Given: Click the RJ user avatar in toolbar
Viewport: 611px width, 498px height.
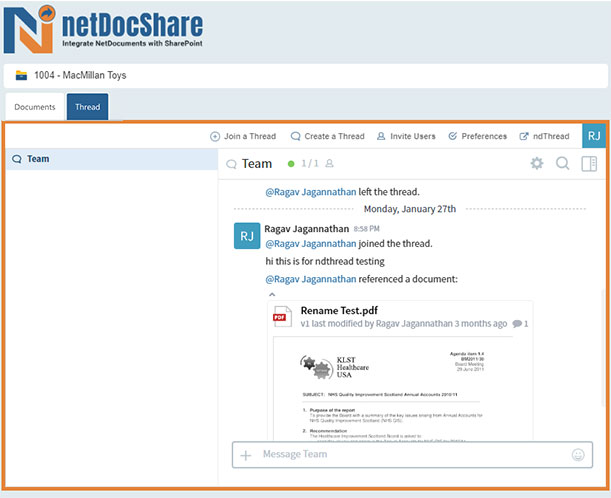Looking at the screenshot, I should [594, 136].
